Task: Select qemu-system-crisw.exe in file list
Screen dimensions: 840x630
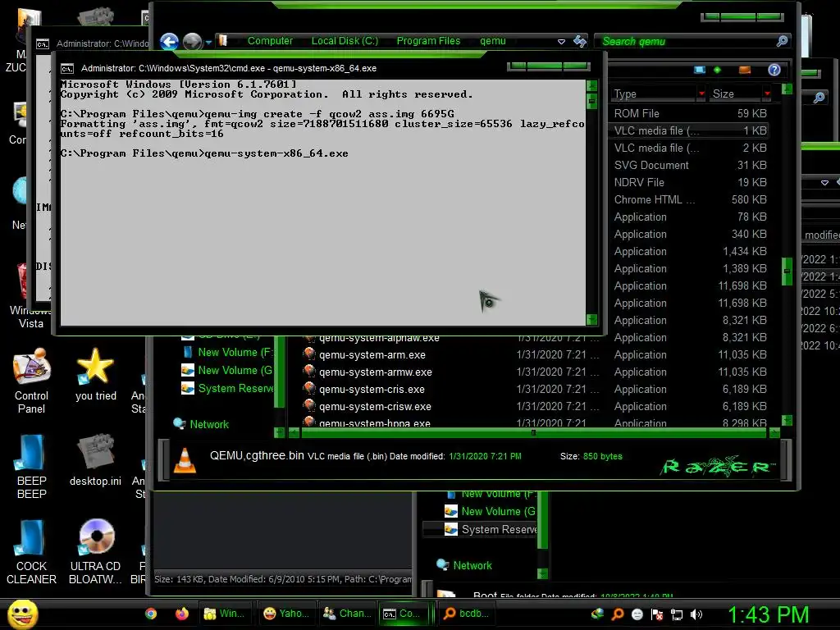Action: (375, 406)
